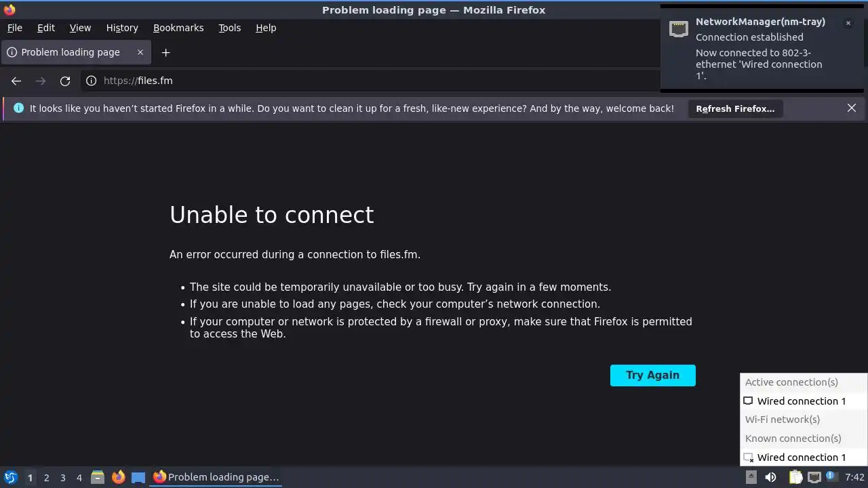This screenshot has height=488, width=868.
Task: Open the File menu
Action: click(14, 28)
